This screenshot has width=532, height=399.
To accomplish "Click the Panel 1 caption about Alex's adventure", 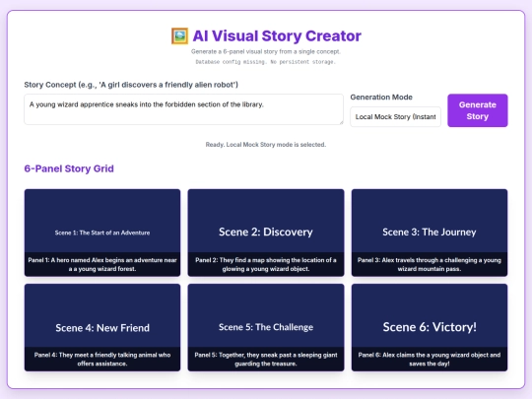I will (x=102, y=264).
